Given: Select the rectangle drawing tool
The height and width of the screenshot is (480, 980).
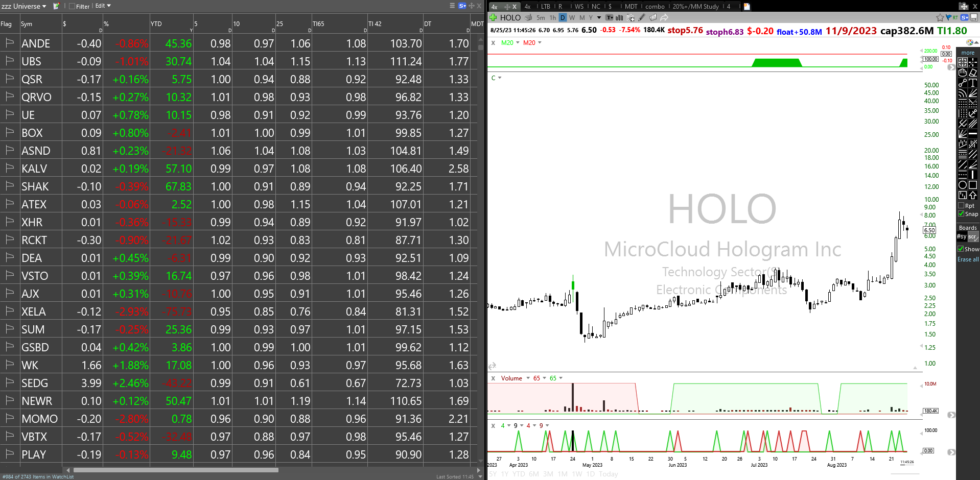Looking at the screenshot, I should tap(973, 184).
